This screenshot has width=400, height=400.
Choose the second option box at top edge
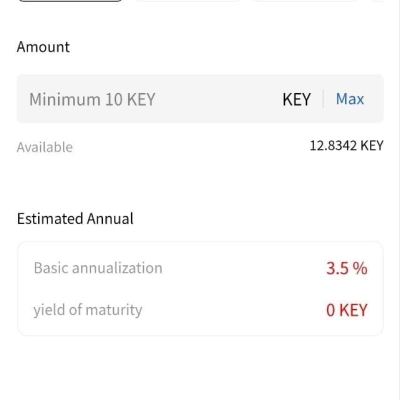[189, 1]
